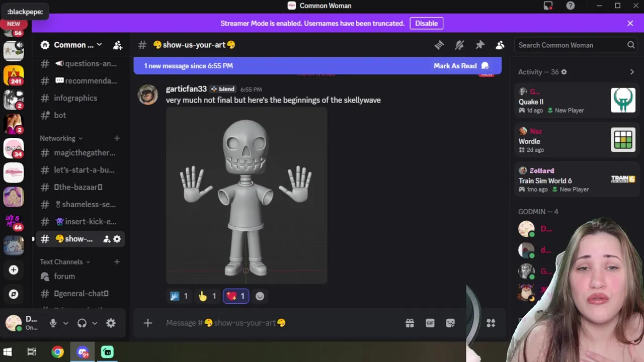Open the Wordle activity card
Viewport: 644px width, 362px height.
point(578,140)
